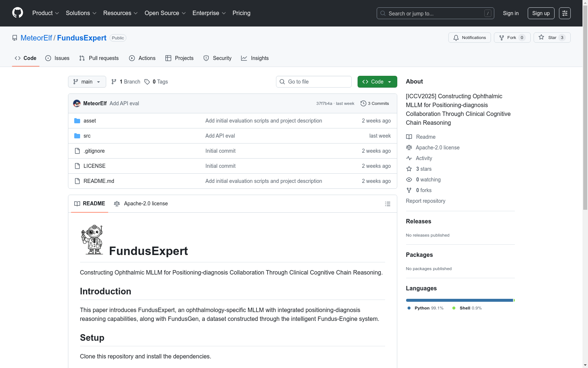Open the main branch selector dropdown
This screenshot has height=368, width=588.
tap(87, 82)
